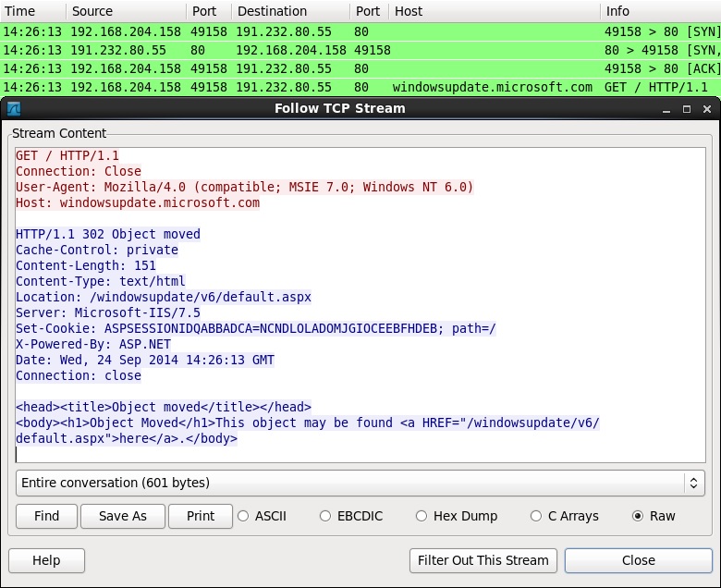
Task: Click the Print button
Action: click(201, 516)
